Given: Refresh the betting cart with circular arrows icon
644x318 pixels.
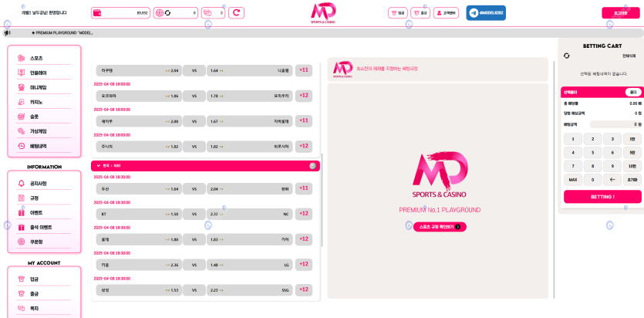Looking at the screenshot, I should click(567, 56).
